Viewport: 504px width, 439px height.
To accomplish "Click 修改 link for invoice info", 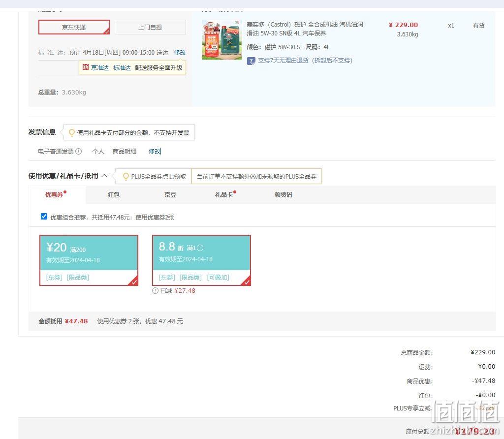I will click(x=154, y=151).
